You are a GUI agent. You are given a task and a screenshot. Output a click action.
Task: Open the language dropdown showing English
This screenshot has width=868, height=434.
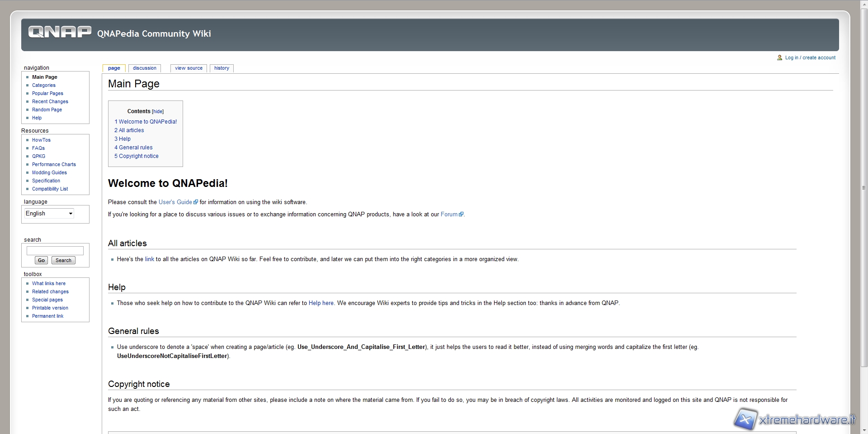(x=49, y=214)
